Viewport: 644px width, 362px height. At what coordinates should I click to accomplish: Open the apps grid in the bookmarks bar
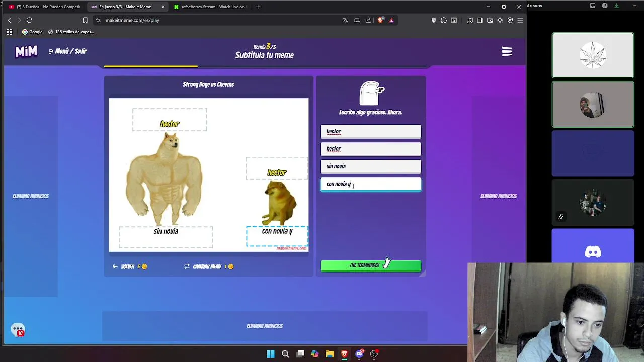[x=9, y=32]
